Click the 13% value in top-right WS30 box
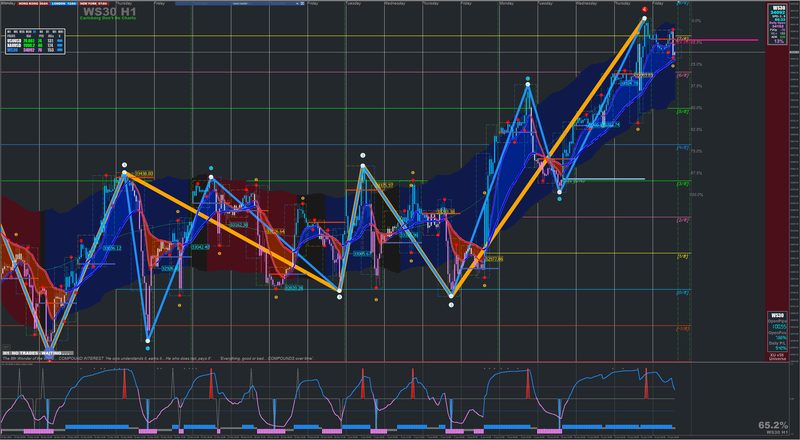Screen dimensions: 800x440 pos(779,41)
